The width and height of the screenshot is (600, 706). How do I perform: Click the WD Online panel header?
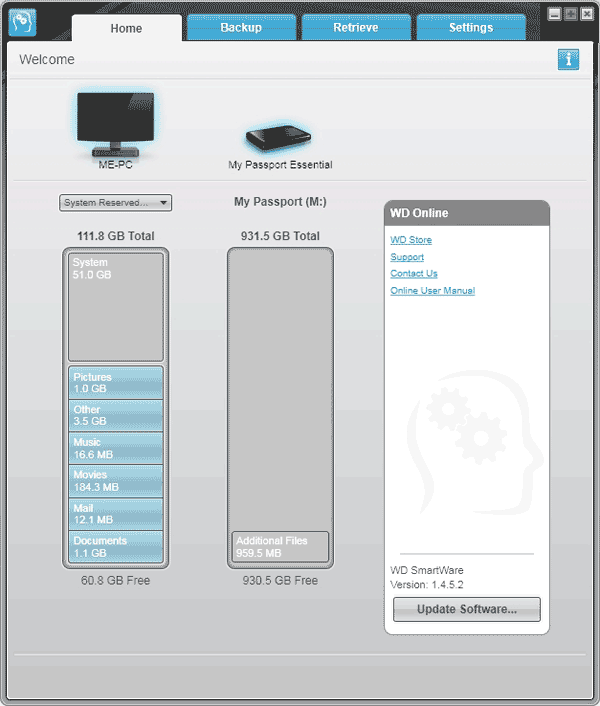coord(467,213)
